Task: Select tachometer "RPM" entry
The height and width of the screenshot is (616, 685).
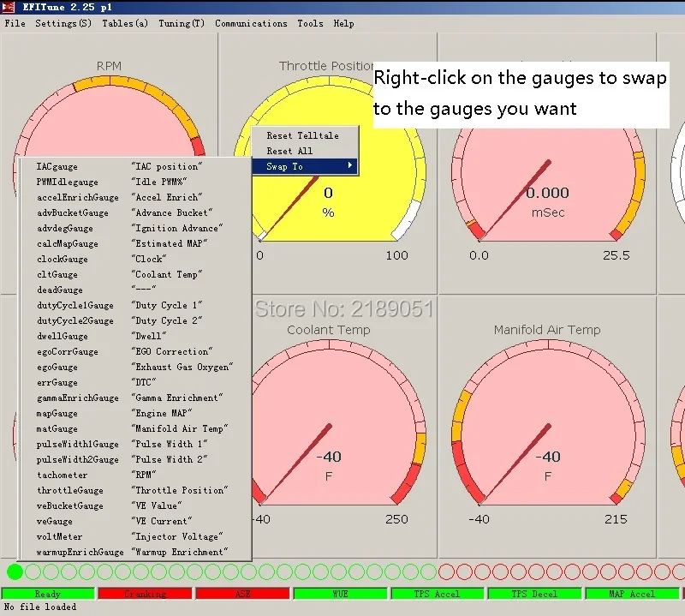Action: tap(134, 475)
